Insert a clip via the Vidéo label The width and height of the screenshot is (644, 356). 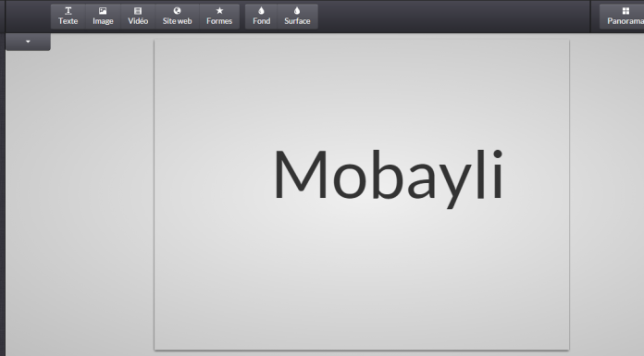138,21
